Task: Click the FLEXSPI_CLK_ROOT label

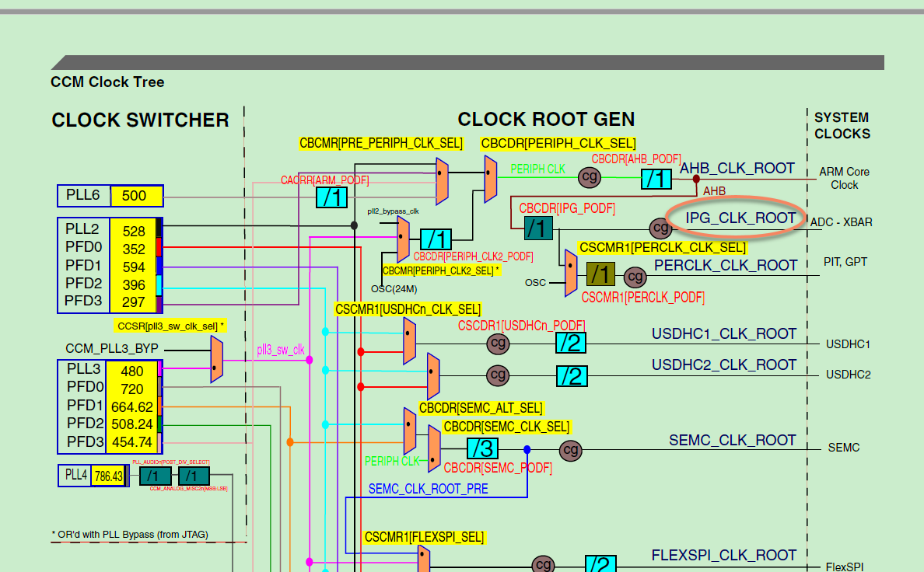Action: tap(724, 556)
